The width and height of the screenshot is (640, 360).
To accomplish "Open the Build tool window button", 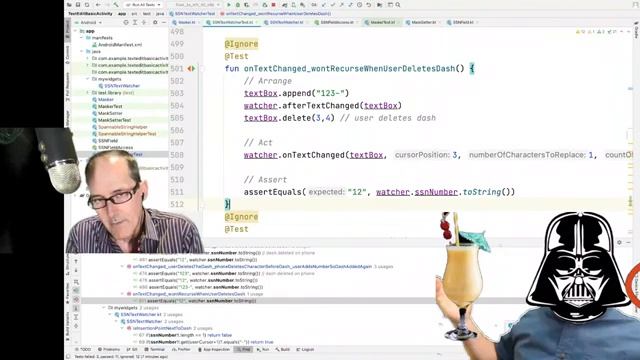I will (283, 349).
